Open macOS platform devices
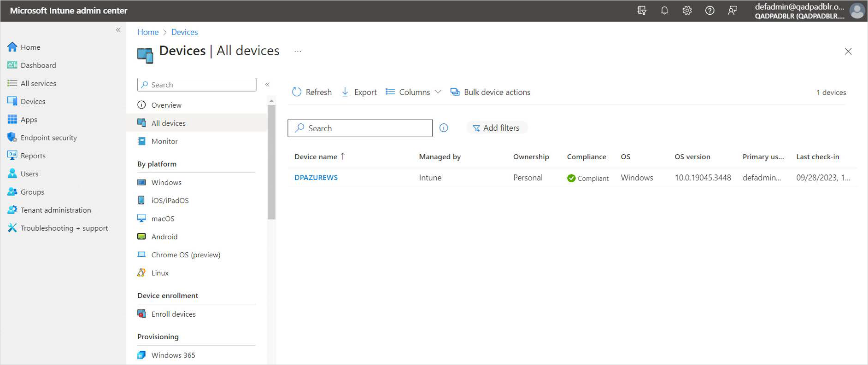The height and width of the screenshot is (365, 868). tap(156, 219)
